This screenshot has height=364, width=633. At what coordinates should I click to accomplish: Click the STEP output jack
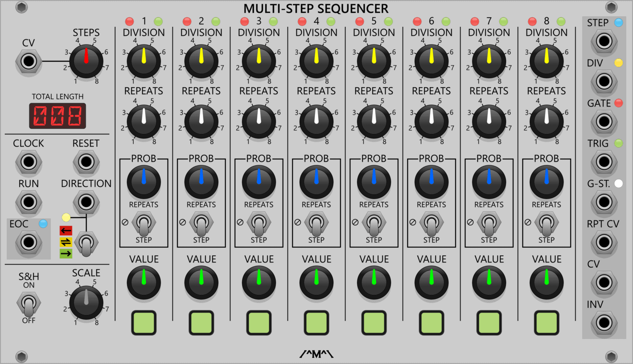[x=604, y=41]
